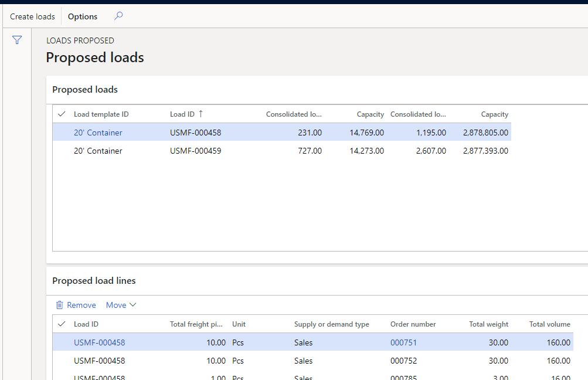
Task: Click the 727.00 consolidated load cell
Action: [x=310, y=151]
